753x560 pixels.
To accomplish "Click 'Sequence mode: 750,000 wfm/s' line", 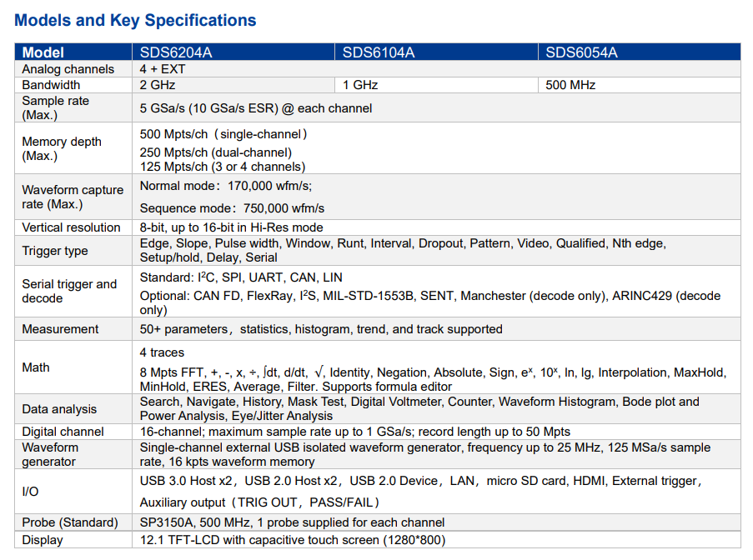I will point(232,208).
